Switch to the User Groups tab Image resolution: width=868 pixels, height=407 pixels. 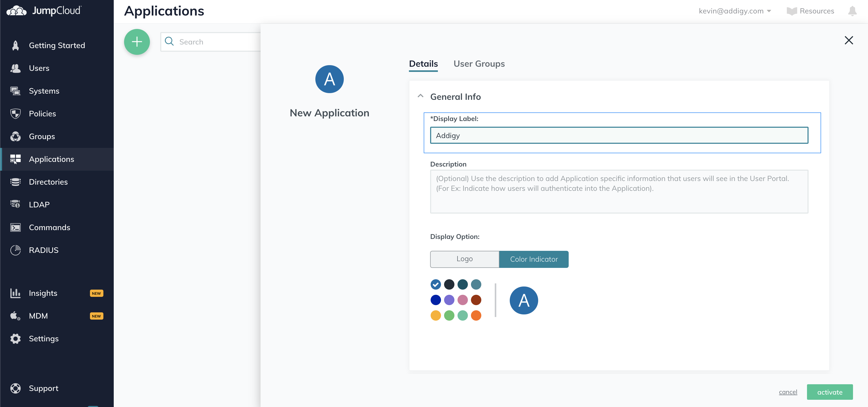point(479,64)
